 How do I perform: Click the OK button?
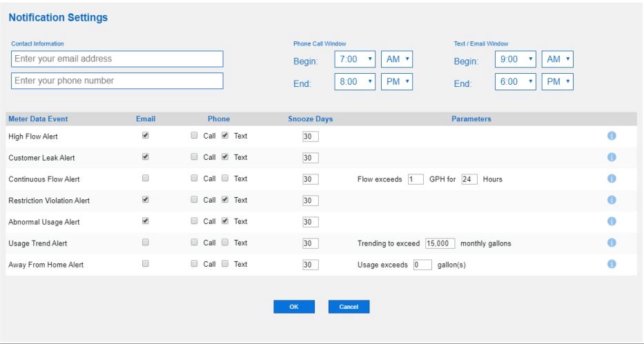pyautogui.click(x=294, y=307)
